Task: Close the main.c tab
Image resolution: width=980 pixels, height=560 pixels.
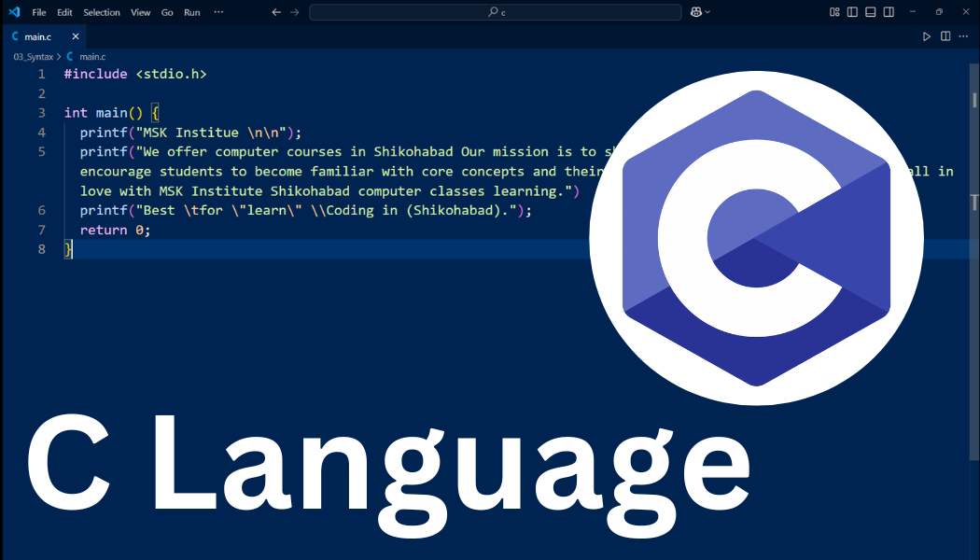Action: tap(75, 37)
